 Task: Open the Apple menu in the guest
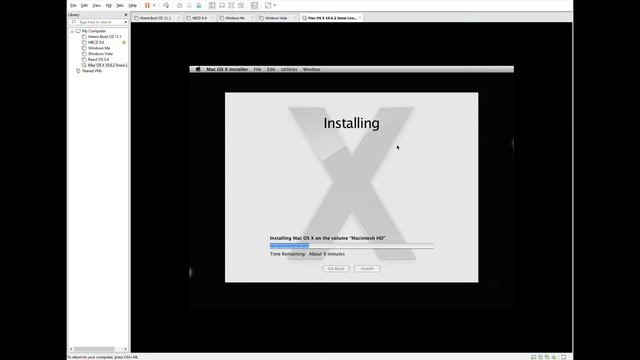(x=198, y=69)
